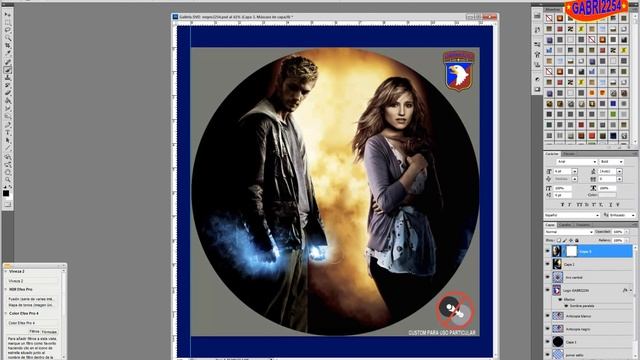Image resolution: width=640 pixels, height=360 pixels.
Task: Collapse effects on Logo GABRI2254 layer
Action: tap(631, 290)
